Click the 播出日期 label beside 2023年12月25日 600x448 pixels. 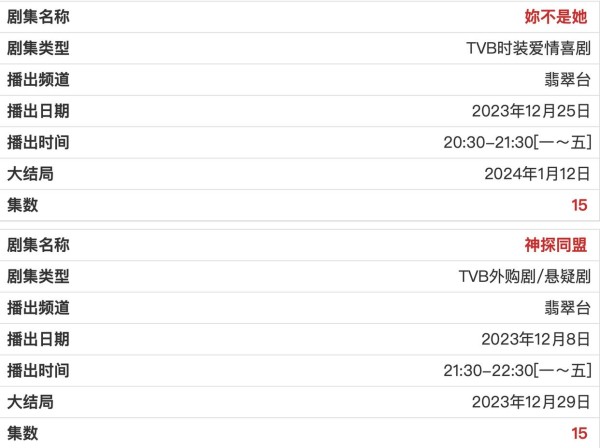point(38,111)
